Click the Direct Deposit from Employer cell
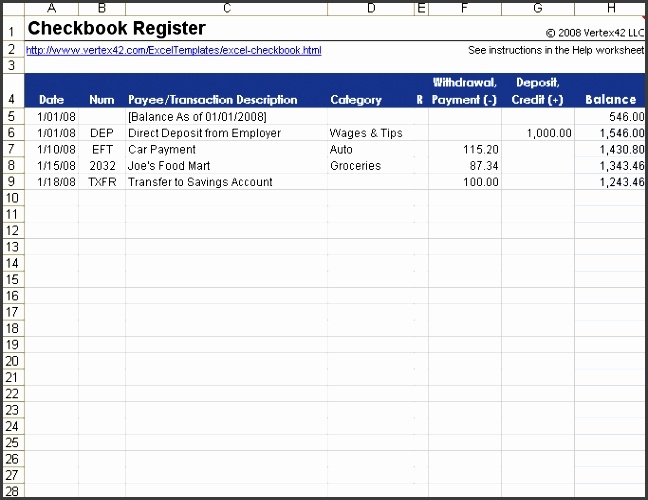This screenshot has height=500, width=648. point(206,132)
